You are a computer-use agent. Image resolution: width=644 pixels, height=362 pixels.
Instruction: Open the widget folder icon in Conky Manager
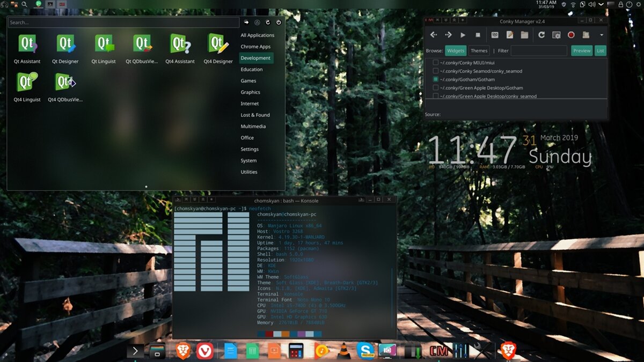pos(525,35)
